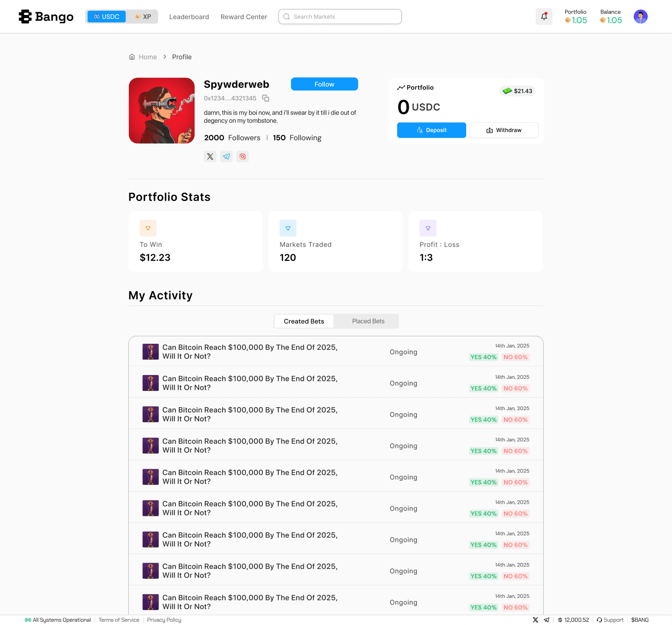Open Support via the footer icon
672x625 pixels.
pos(610,619)
